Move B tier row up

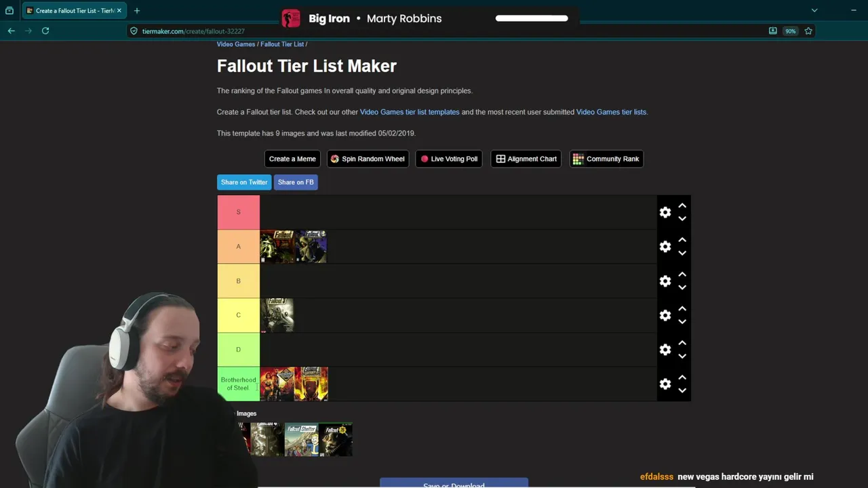pos(682,274)
